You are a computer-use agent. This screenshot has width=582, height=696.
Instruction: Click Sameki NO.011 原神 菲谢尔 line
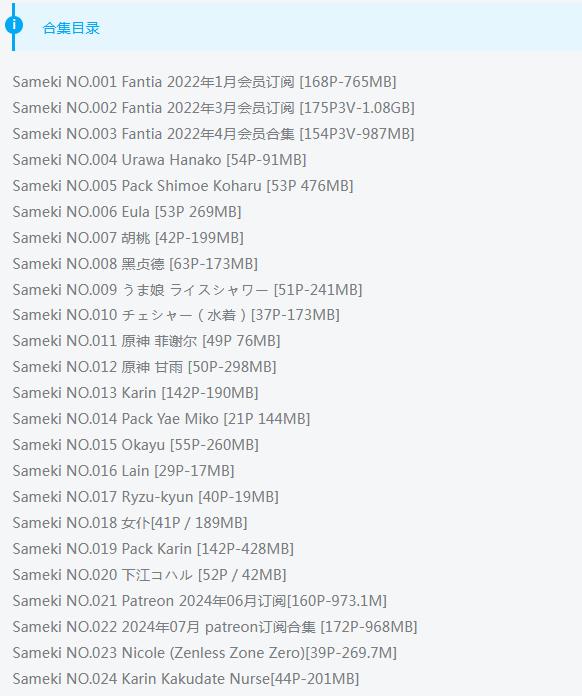pos(146,341)
